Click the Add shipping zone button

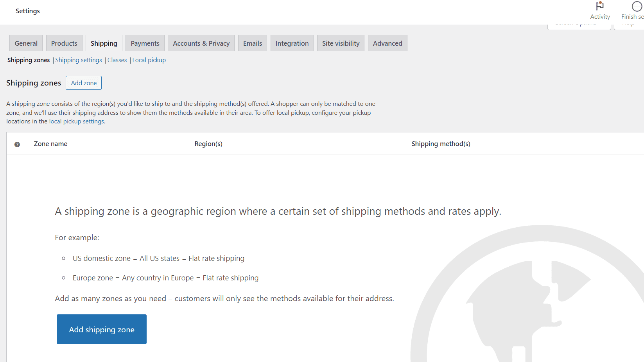click(101, 329)
